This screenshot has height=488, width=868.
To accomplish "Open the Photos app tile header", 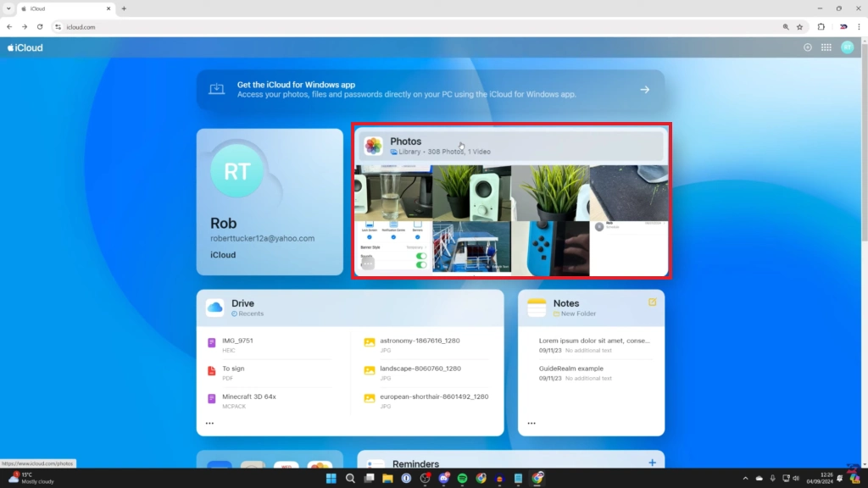I will click(510, 146).
